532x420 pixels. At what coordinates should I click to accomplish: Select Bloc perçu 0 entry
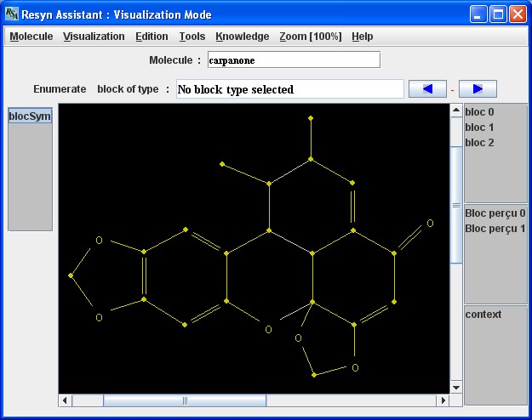coord(495,213)
